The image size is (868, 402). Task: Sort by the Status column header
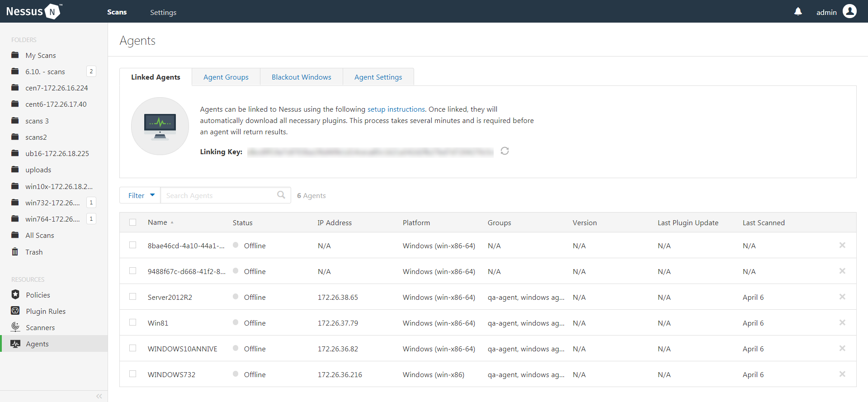[243, 222]
